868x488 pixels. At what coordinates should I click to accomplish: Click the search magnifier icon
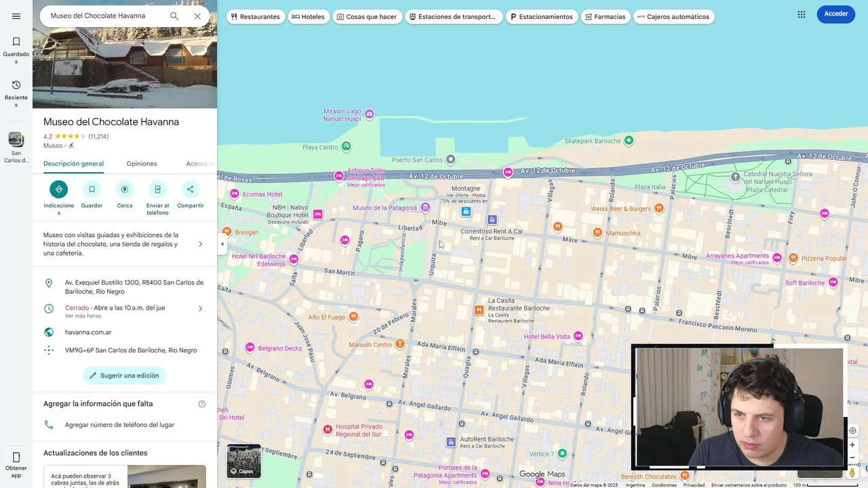coord(174,16)
